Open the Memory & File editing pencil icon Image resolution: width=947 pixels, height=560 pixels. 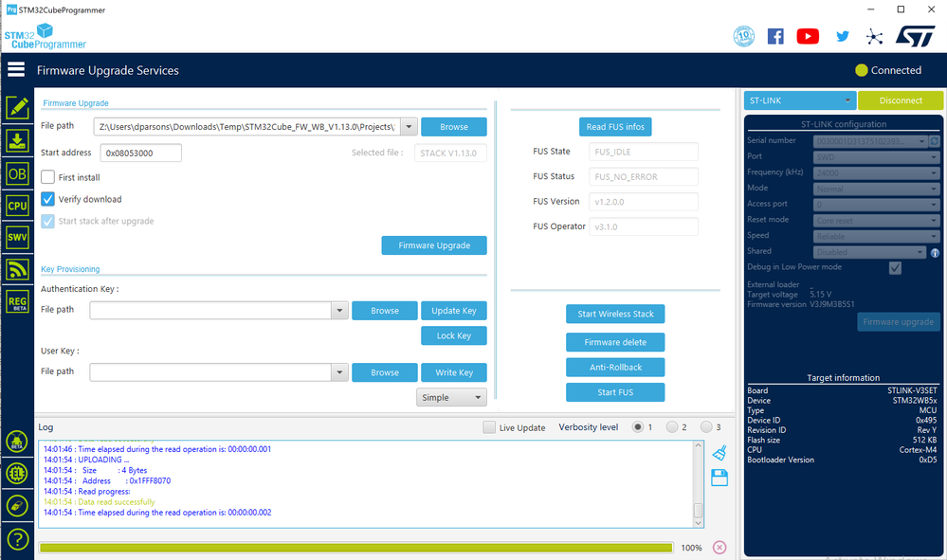coord(17,108)
